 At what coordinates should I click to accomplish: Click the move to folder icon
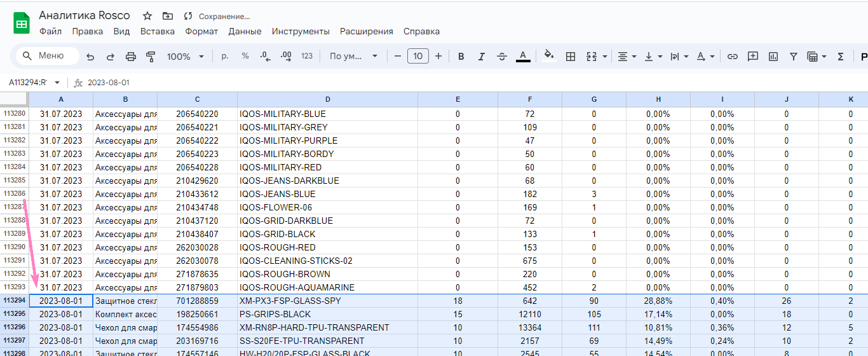[167, 16]
